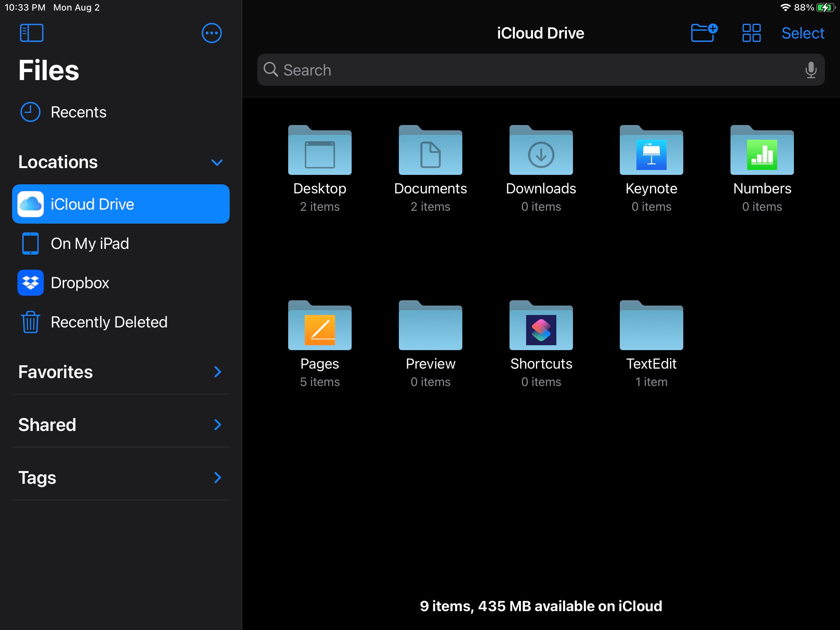Go to Recents in sidebar

[78, 113]
